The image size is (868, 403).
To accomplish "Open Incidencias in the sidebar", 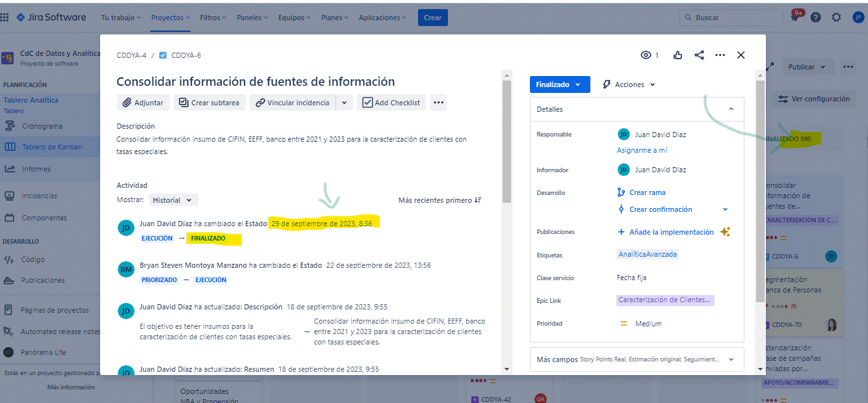I will tap(39, 196).
